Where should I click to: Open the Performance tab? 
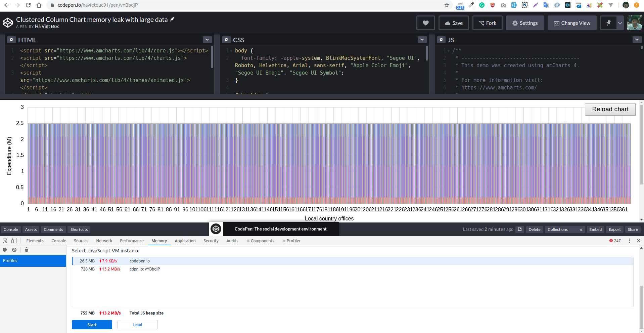(x=132, y=241)
